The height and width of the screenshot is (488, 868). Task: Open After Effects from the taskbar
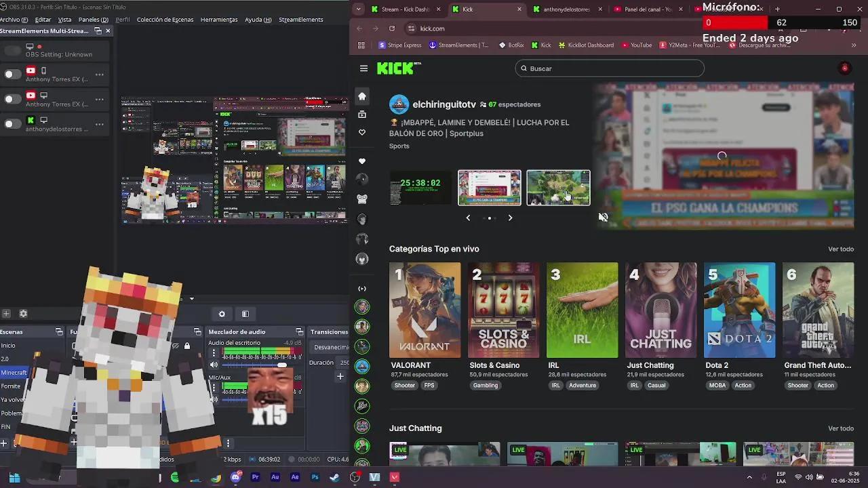pyautogui.click(x=295, y=477)
